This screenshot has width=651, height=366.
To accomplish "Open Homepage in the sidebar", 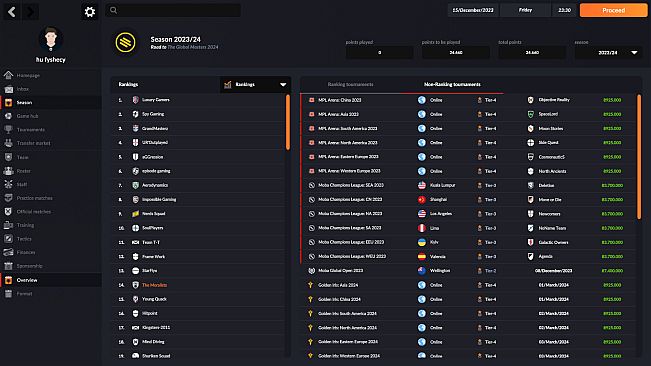I will point(28,76).
